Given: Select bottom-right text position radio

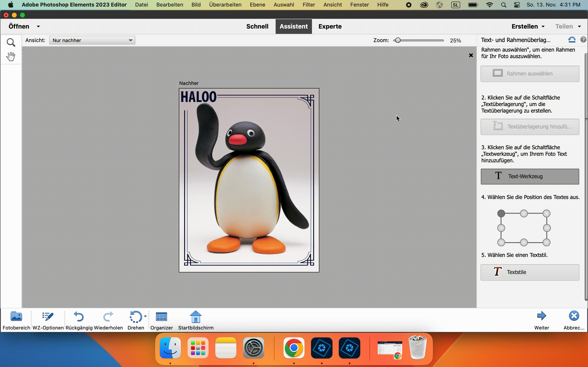Looking at the screenshot, I should [x=546, y=242].
